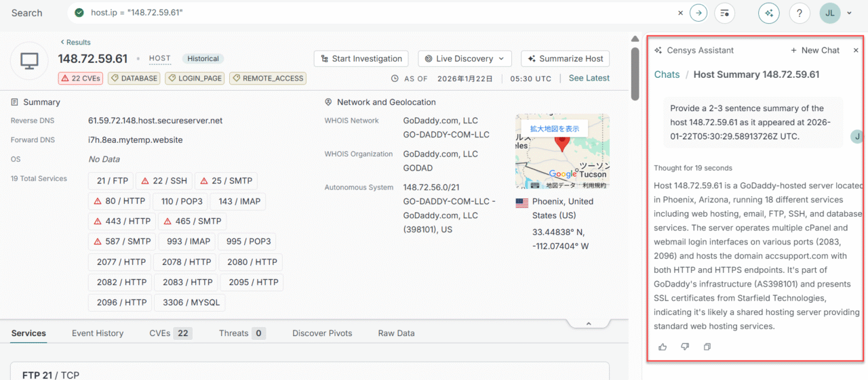
Task: Select the Raw Data tab
Action: [396, 333]
